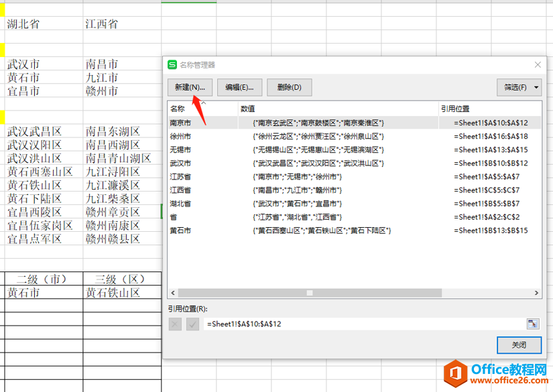Select the 武汉洪山区 cell

[44, 158]
